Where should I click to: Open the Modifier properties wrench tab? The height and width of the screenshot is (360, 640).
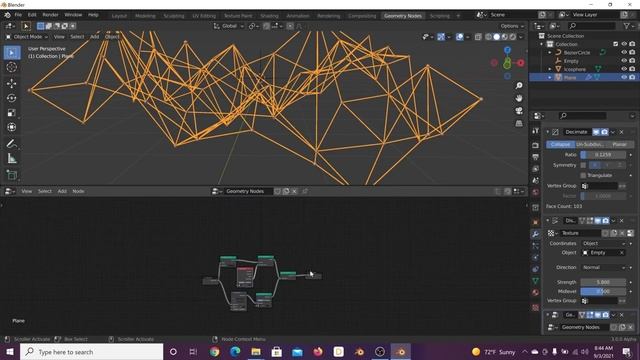[536, 234]
